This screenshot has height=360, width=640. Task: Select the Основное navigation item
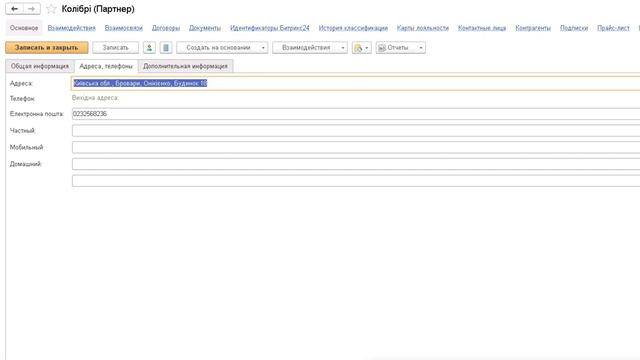point(24,28)
